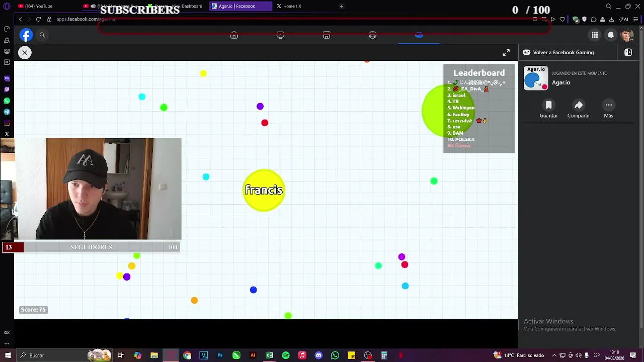Open the Facebook menu grid icon
Screen dimensions: 644x362
click(595, 35)
